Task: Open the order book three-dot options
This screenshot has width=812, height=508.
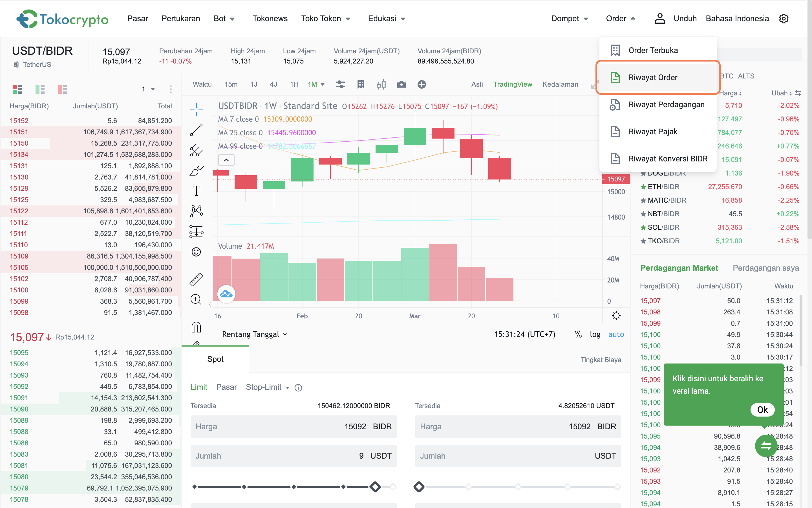Action: tap(171, 89)
